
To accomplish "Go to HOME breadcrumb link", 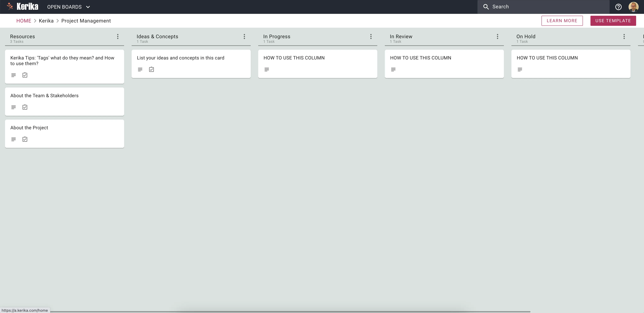I will click(x=24, y=21).
